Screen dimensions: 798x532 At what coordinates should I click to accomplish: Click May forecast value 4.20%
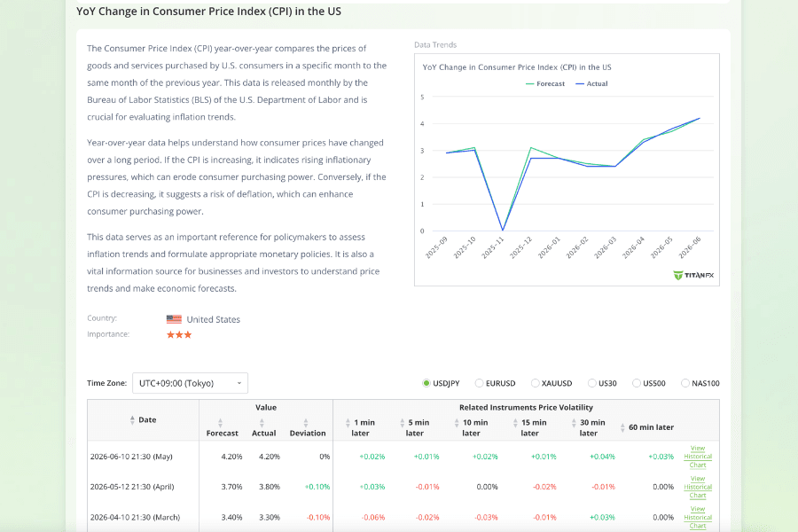click(231, 457)
